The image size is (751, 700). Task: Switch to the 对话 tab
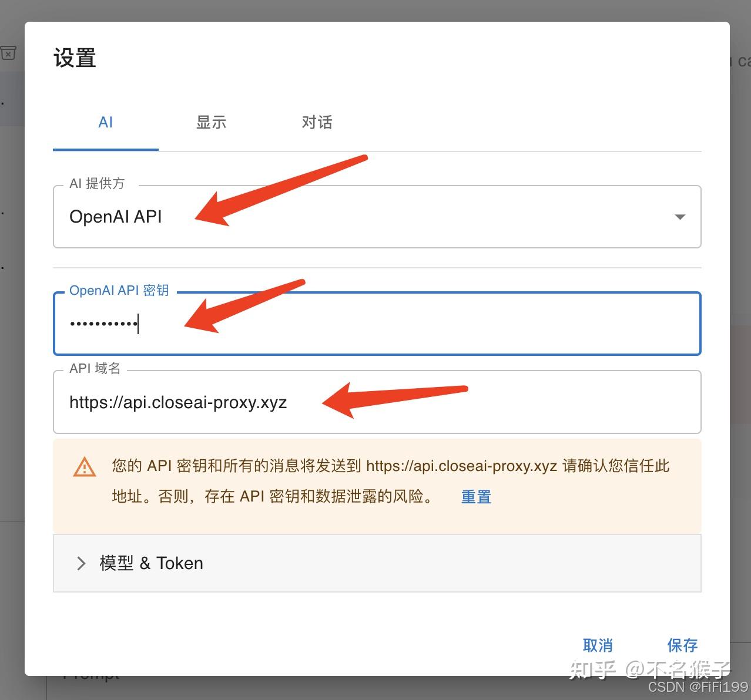pos(317,122)
